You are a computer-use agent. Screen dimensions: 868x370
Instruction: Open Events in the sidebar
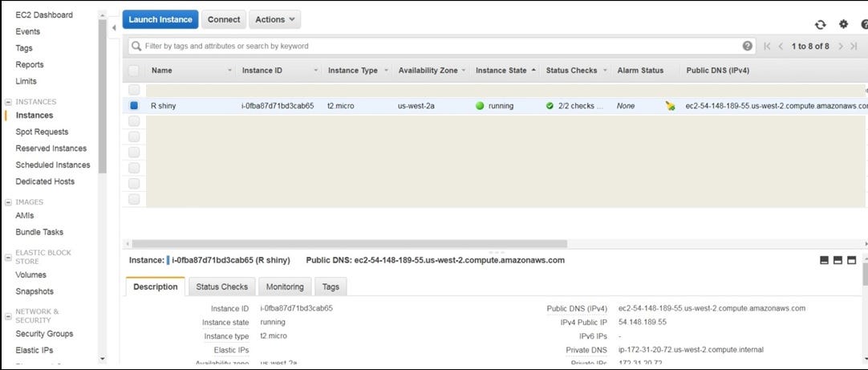[28, 31]
